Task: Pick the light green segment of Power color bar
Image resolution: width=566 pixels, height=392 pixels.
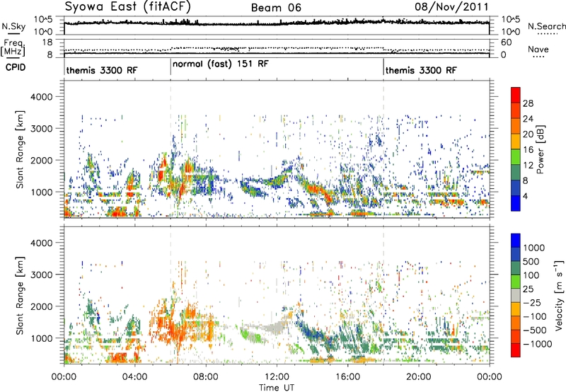Action: pyautogui.click(x=516, y=156)
